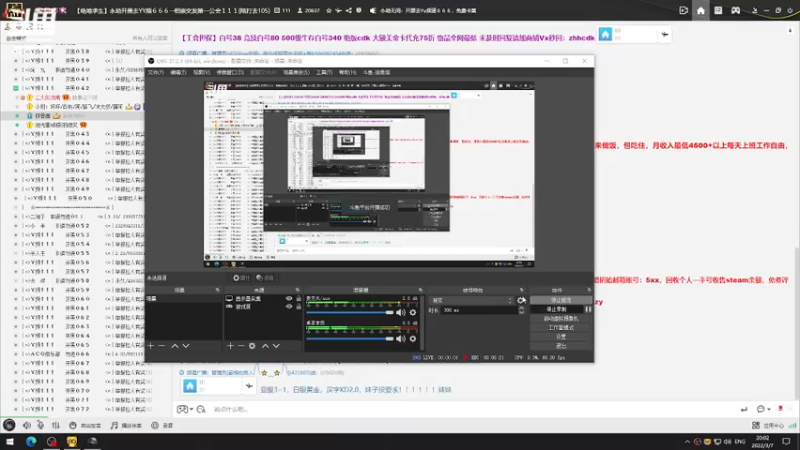Move scene down in OBS Scenes dock
This screenshot has height=450, width=800.
[x=186, y=346]
